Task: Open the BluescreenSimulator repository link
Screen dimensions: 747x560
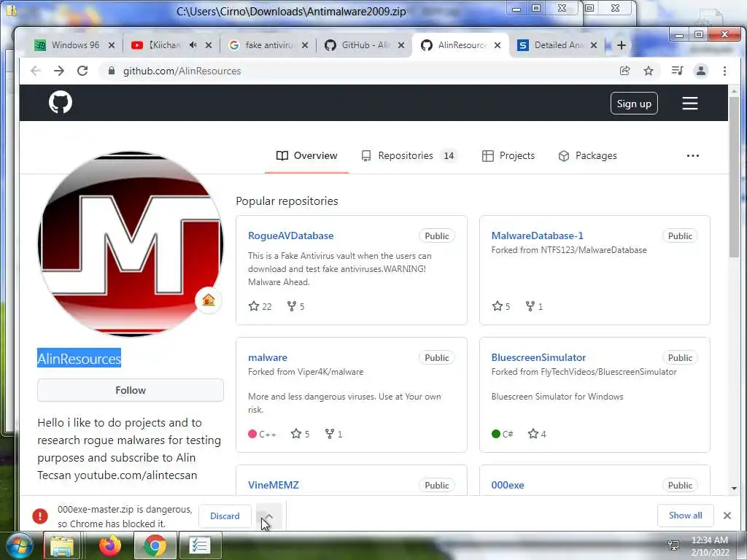Action: coord(538,357)
